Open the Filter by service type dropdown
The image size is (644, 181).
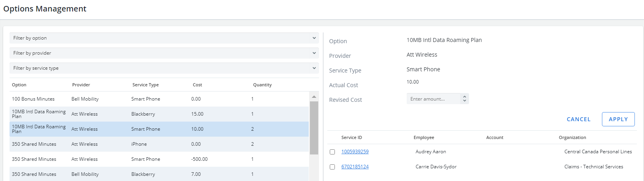(x=164, y=68)
